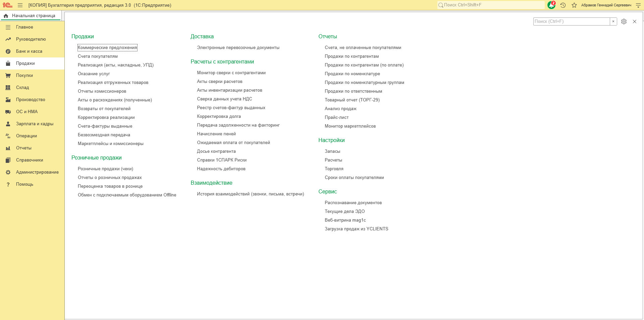The image size is (644, 320).
Task: Click the menu search Ctrl+F field
Action: [x=572, y=21]
